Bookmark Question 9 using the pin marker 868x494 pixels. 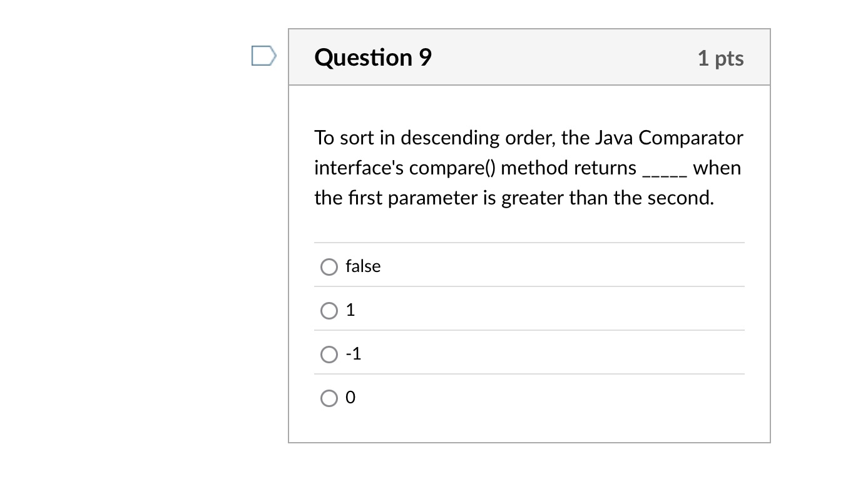coord(263,56)
